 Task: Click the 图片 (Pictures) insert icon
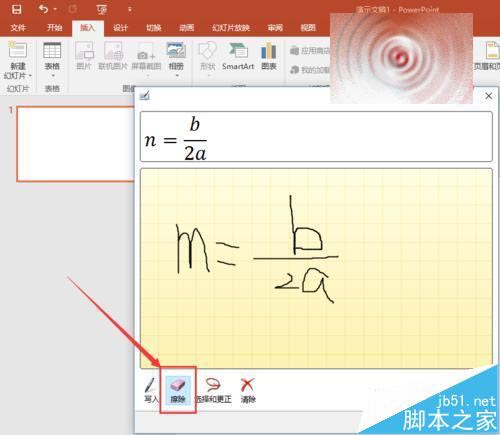pyautogui.click(x=84, y=51)
